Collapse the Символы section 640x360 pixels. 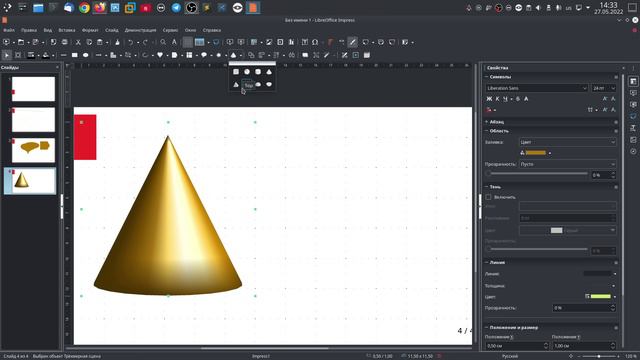[487, 77]
